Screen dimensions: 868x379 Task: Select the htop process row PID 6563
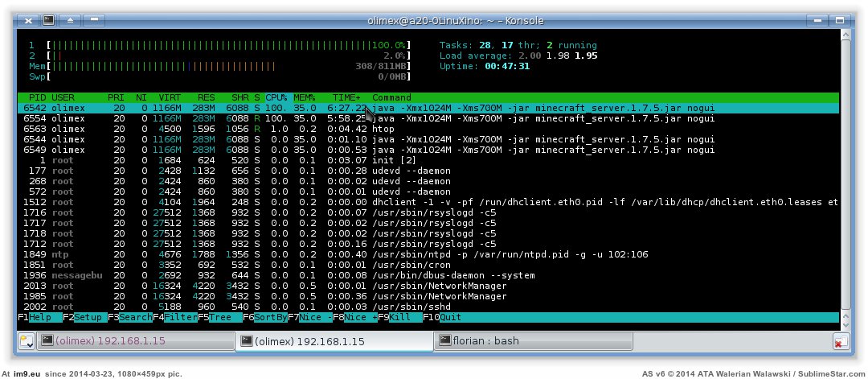pos(321,129)
